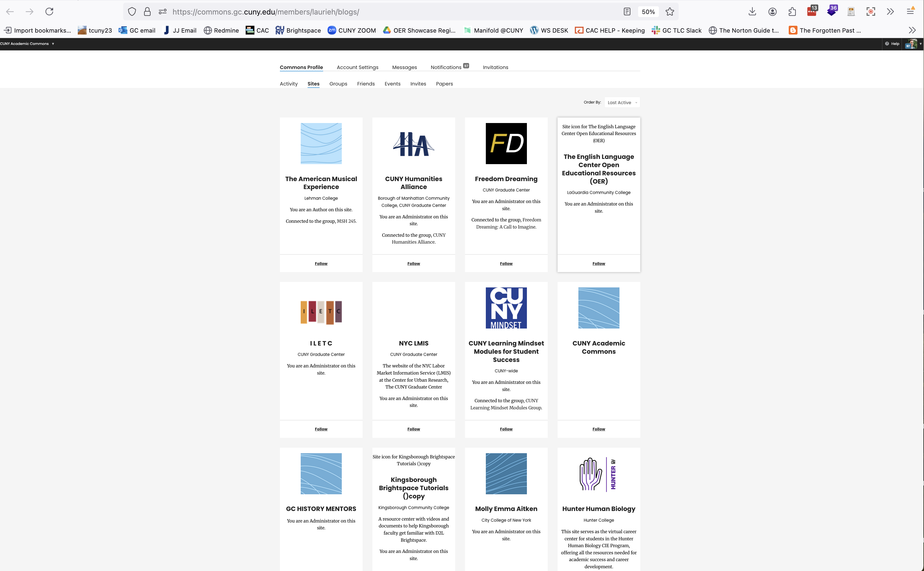Open the Hunter Human Biology site title
Viewport: 924px width, 571px height.
598,509
